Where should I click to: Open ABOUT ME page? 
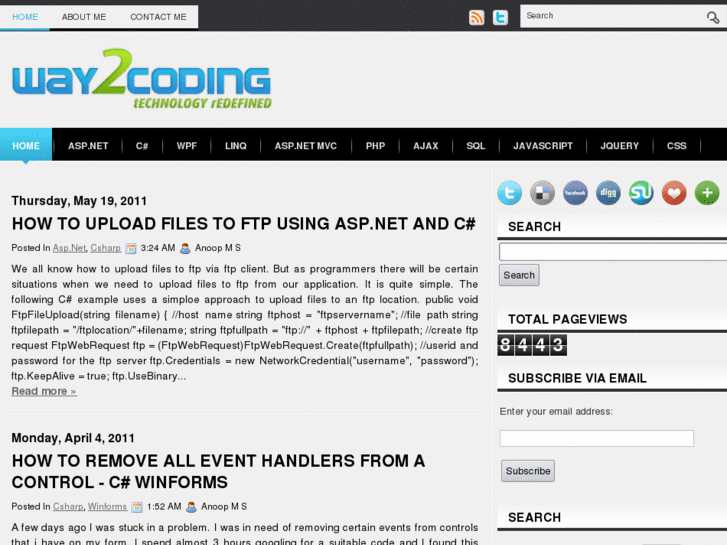pos(84,17)
